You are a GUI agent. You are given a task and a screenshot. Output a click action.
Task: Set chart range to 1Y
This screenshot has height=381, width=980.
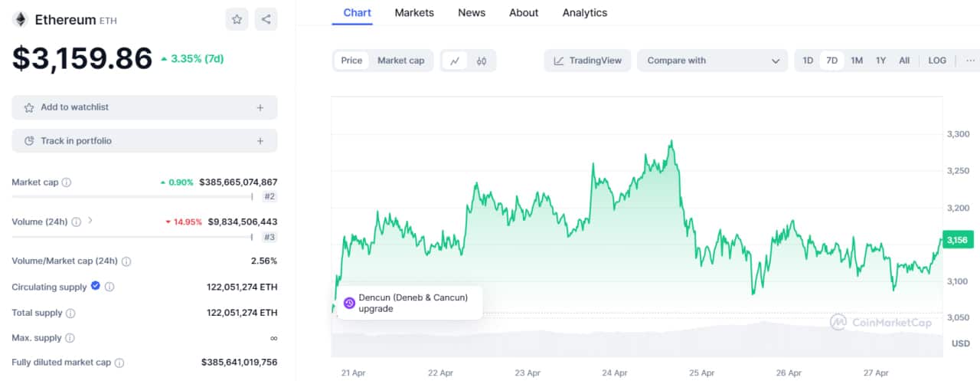[881, 61]
